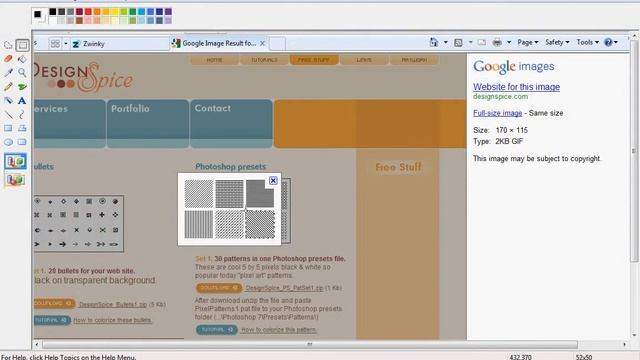640x360 pixels.
Task: Choose the Ellipse tool
Action: point(8,142)
